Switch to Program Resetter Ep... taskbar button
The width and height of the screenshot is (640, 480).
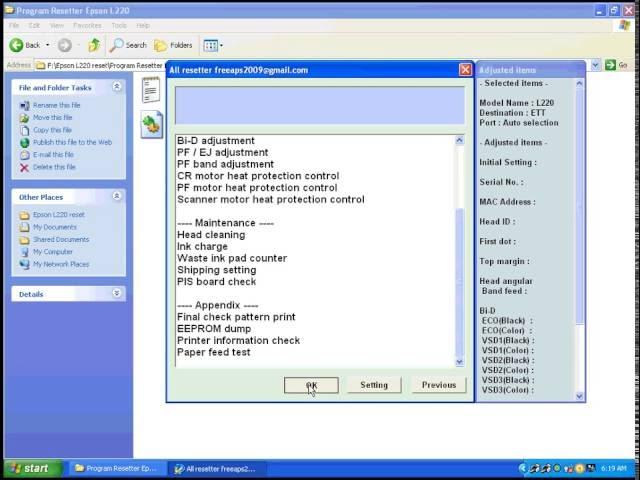pyautogui.click(x=117, y=469)
